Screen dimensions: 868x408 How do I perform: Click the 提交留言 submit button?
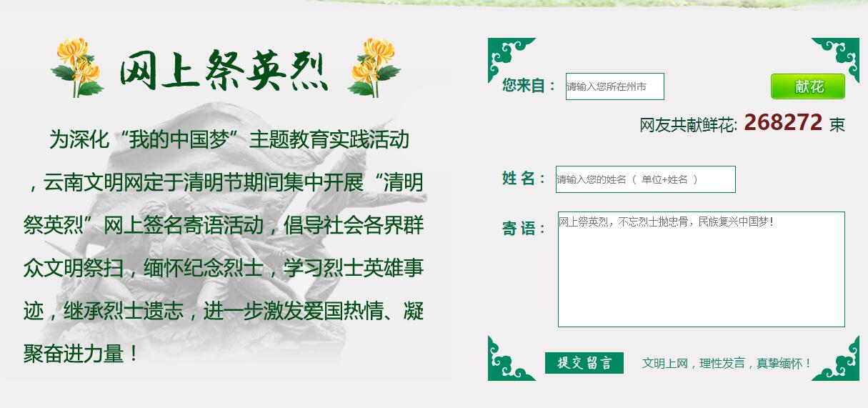click(584, 363)
